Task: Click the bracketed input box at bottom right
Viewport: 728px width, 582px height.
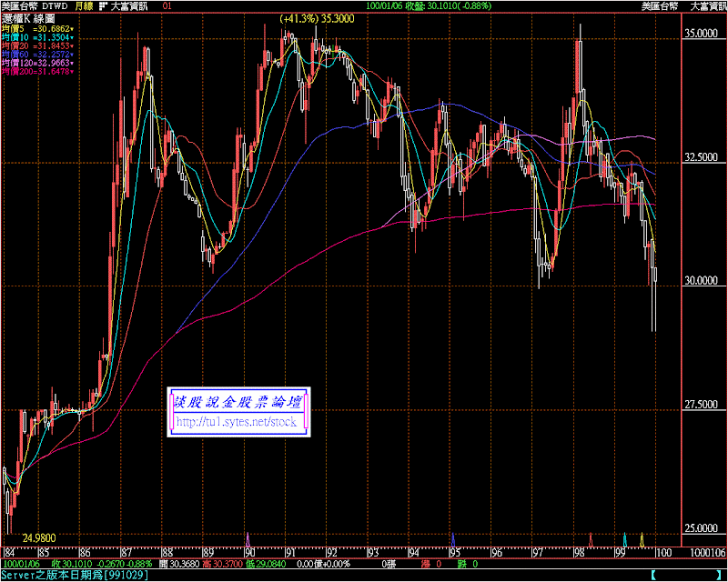Action: click(x=686, y=576)
